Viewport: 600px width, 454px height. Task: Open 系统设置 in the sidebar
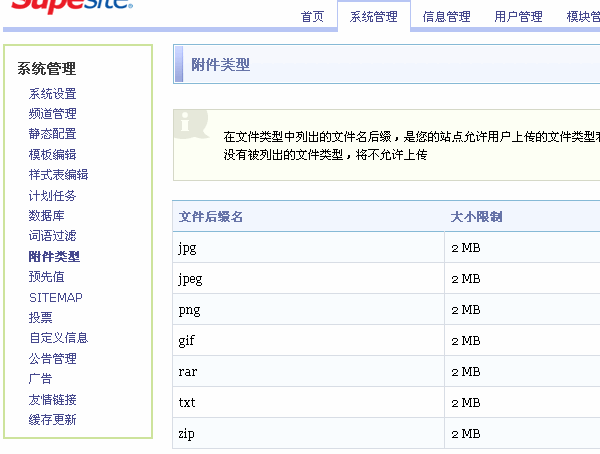[52, 94]
